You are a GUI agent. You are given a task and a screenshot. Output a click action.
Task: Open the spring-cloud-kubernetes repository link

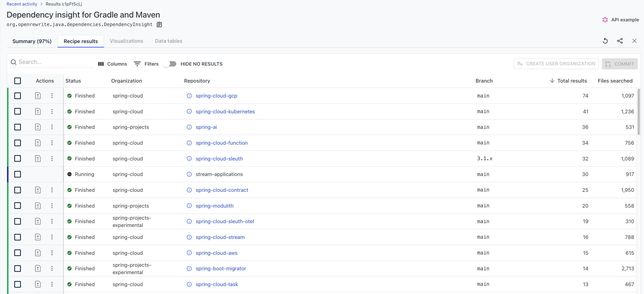pos(225,112)
